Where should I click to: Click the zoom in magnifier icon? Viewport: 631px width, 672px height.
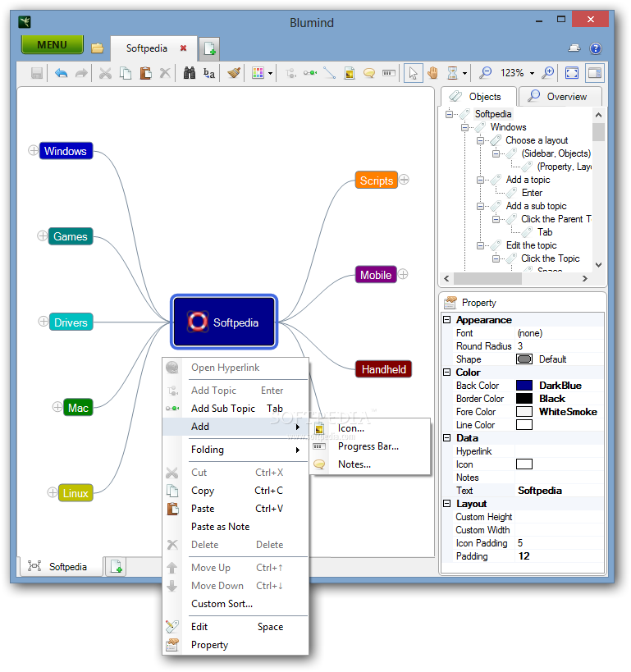pyautogui.click(x=548, y=73)
